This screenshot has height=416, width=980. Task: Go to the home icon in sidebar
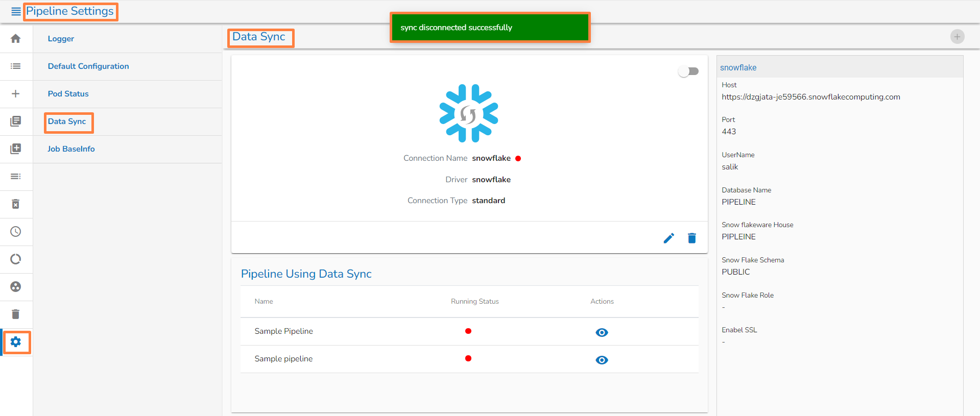(x=16, y=39)
